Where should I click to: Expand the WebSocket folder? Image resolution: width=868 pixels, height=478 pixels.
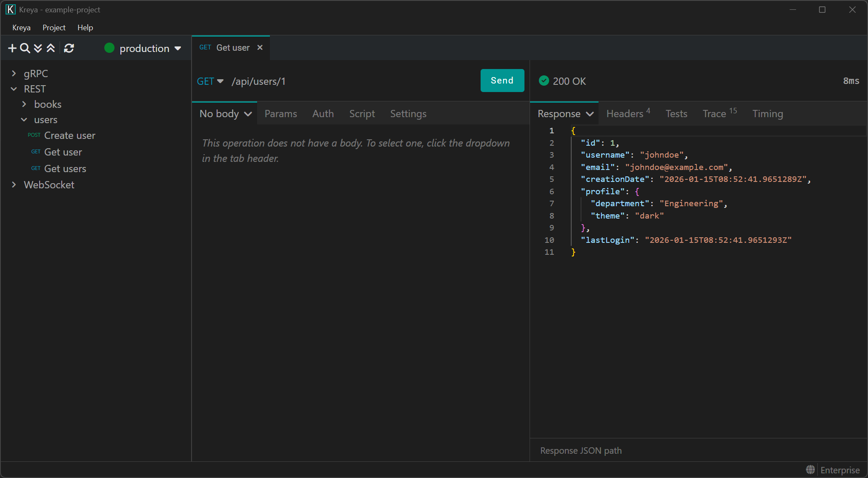[x=14, y=185]
